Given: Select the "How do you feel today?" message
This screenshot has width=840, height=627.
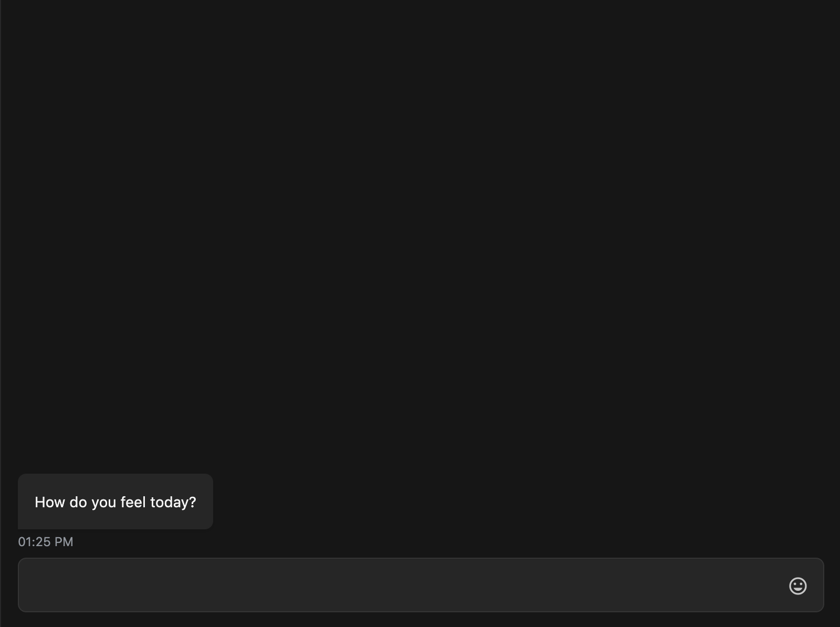Looking at the screenshot, I should [x=115, y=501].
